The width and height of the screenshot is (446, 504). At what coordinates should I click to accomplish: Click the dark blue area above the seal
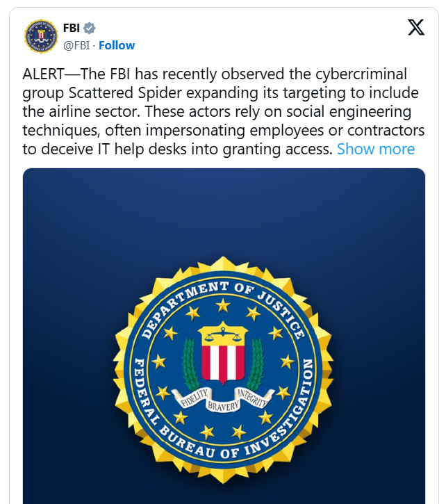click(224, 209)
